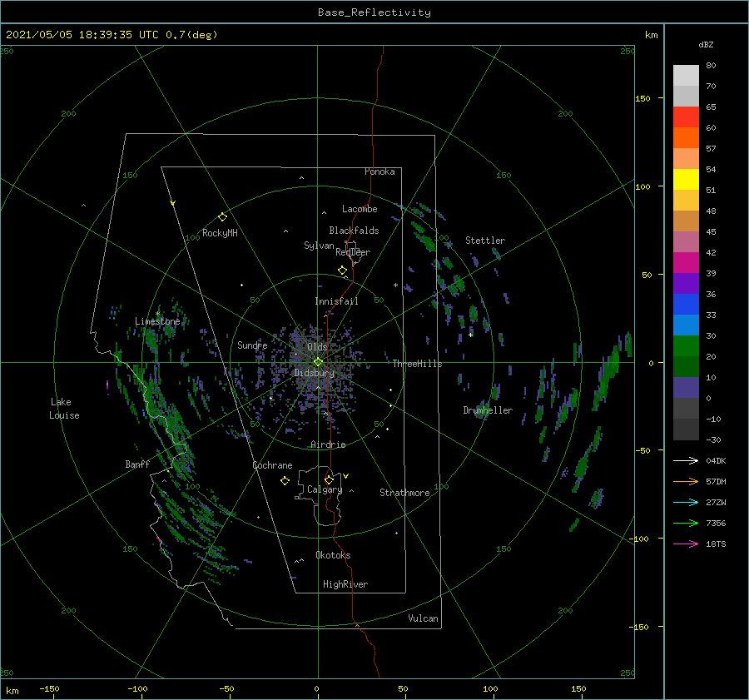Click the yellow diamond marker below Cochrane
749x700 pixels.
click(x=285, y=481)
